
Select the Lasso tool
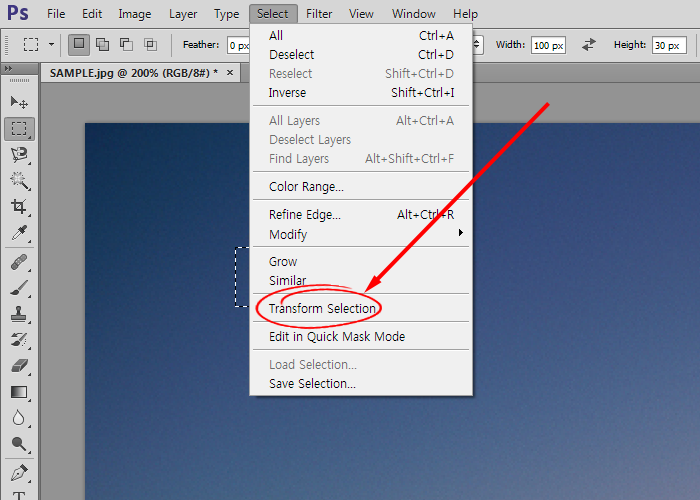point(19,154)
